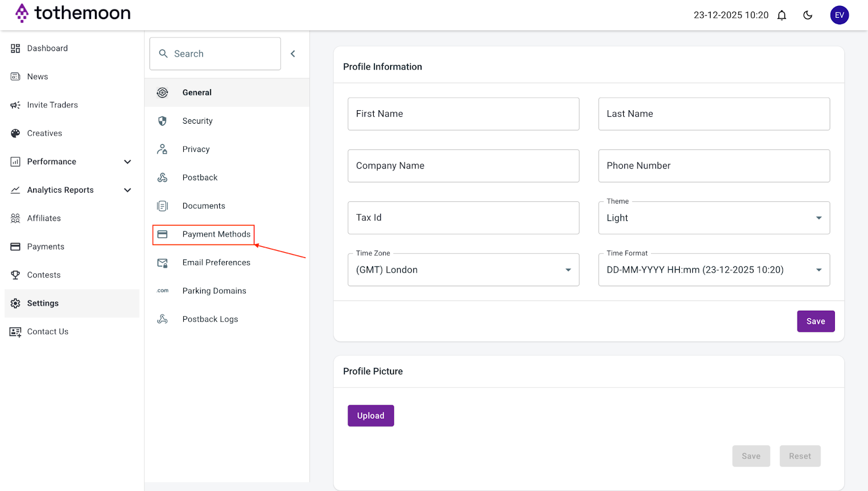Toggle dark mode moon icon
The height and width of the screenshot is (491, 868).
(x=808, y=15)
